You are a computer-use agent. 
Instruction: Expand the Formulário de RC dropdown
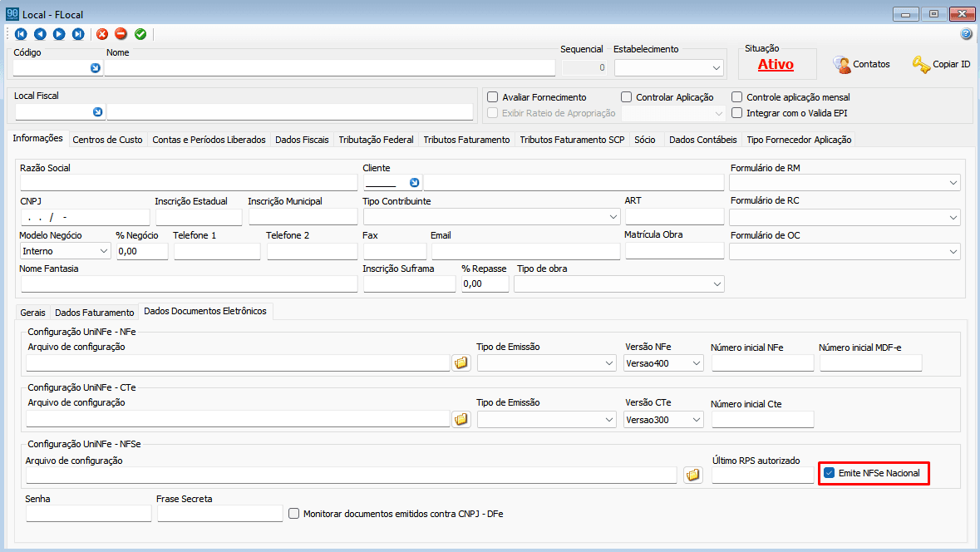pyautogui.click(x=953, y=218)
